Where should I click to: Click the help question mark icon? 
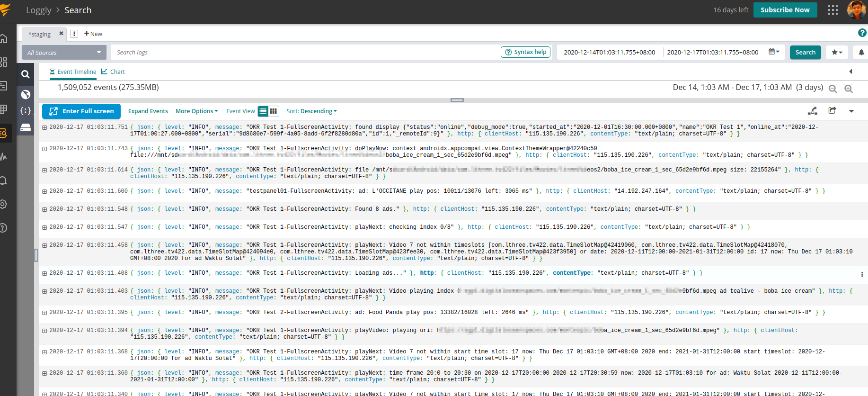(862, 33)
